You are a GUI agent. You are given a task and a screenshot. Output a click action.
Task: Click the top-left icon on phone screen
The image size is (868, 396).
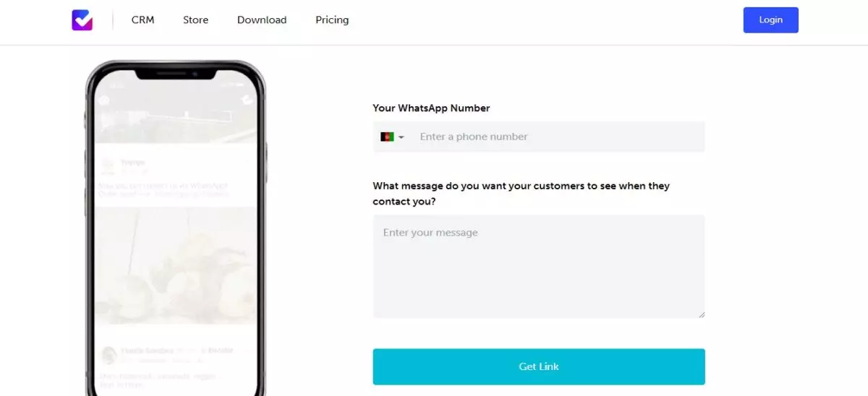tap(103, 100)
